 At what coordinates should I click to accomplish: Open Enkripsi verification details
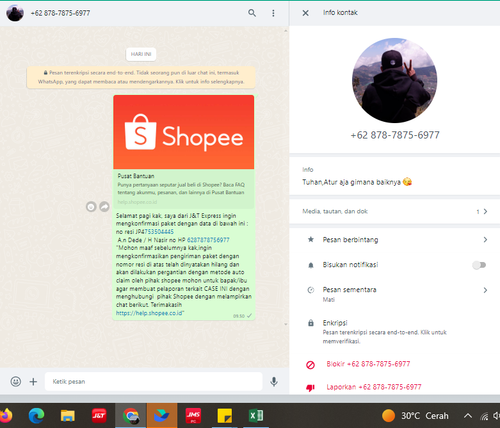coord(395,332)
